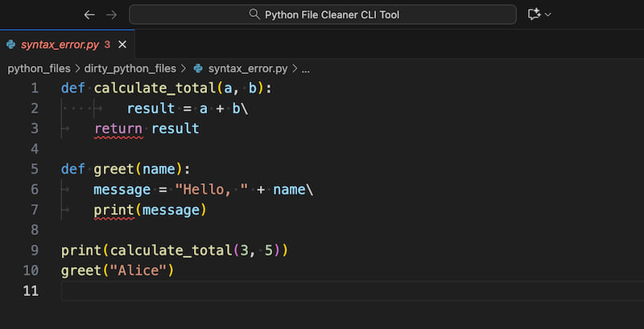This screenshot has height=329, width=644.
Task: Click the greet function name on line 5
Action: (114, 169)
